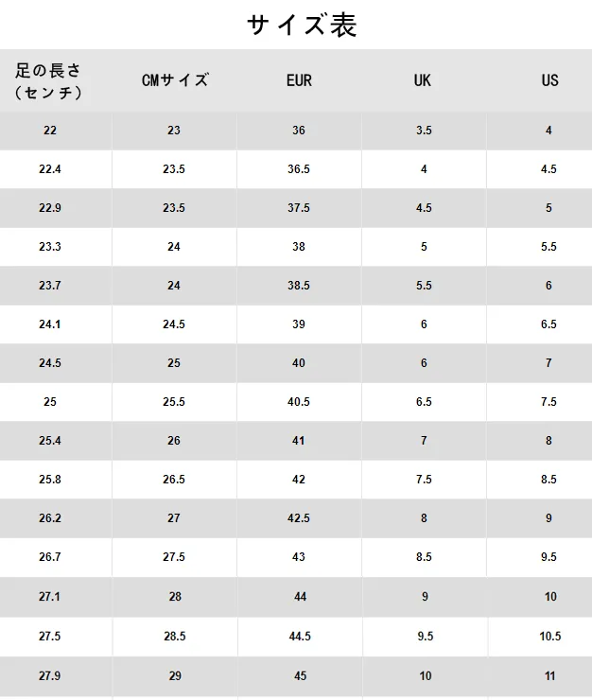Select US size 11 cell

pyautogui.click(x=549, y=675)
